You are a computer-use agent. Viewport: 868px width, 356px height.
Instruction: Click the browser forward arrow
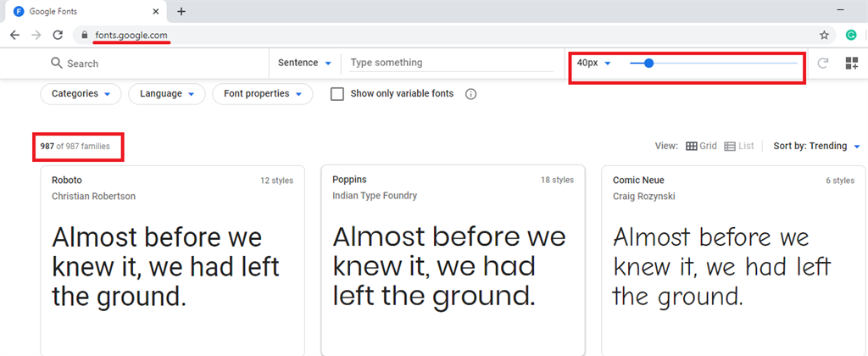click(36, 35)
